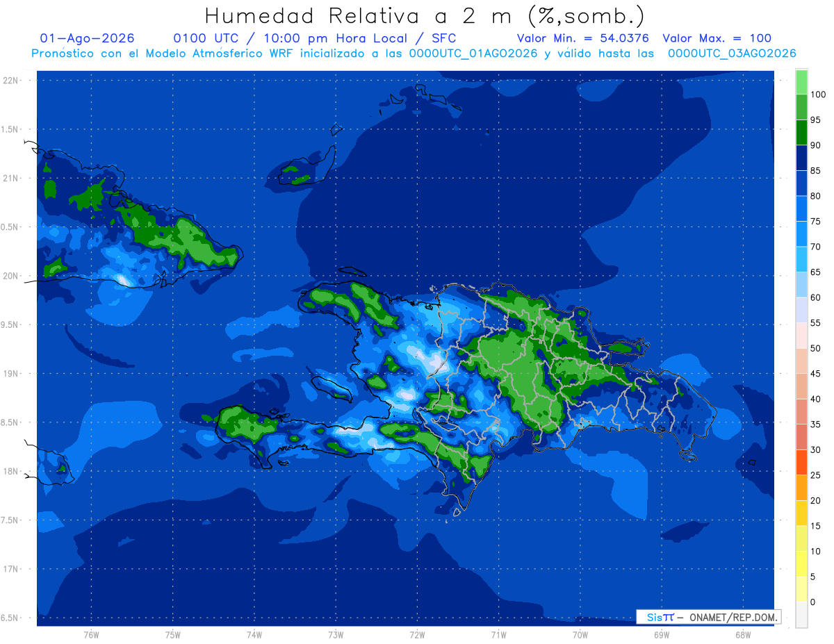Click the "68W" longitude axis label
834x644 pixels.
(743, 635)
